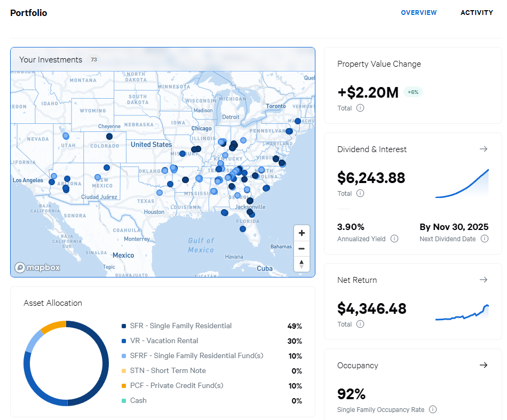Click the Your Investments count badge
507x420 pixels.
[x=93, y=60]
